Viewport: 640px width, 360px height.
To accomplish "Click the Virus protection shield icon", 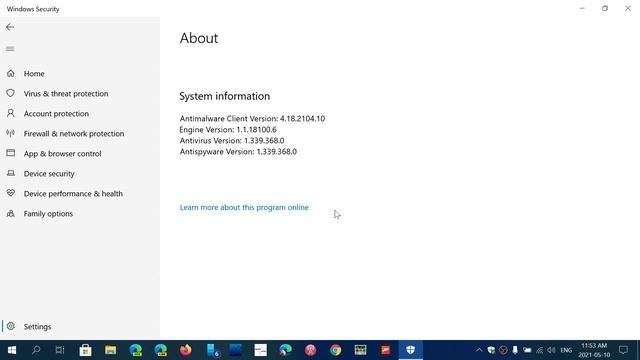I will click(11, 93).
